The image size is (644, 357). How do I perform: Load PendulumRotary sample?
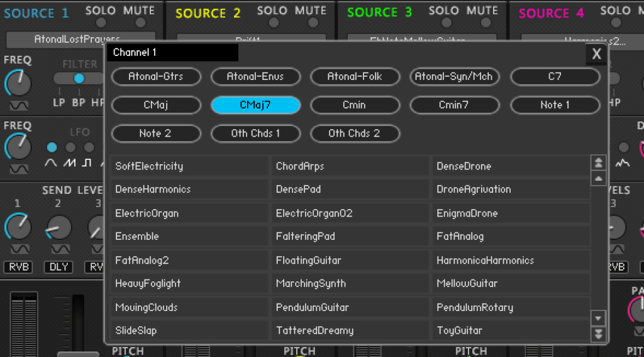(511, 307)
